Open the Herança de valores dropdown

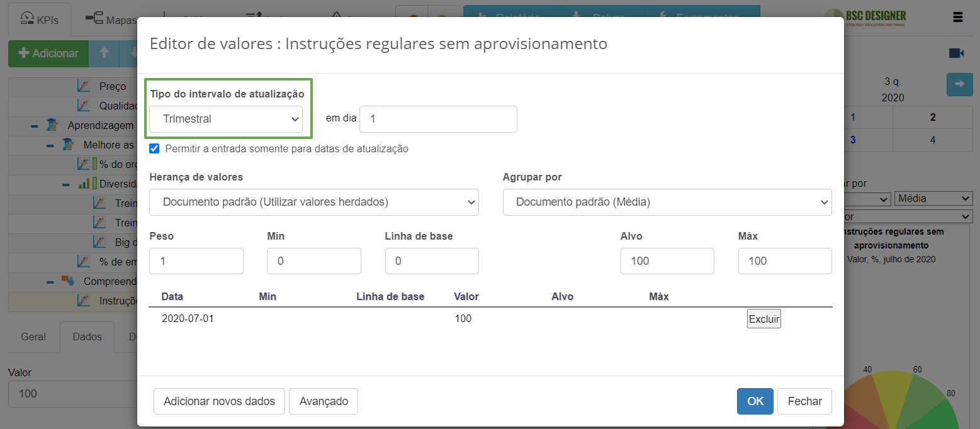click(313, 202)
